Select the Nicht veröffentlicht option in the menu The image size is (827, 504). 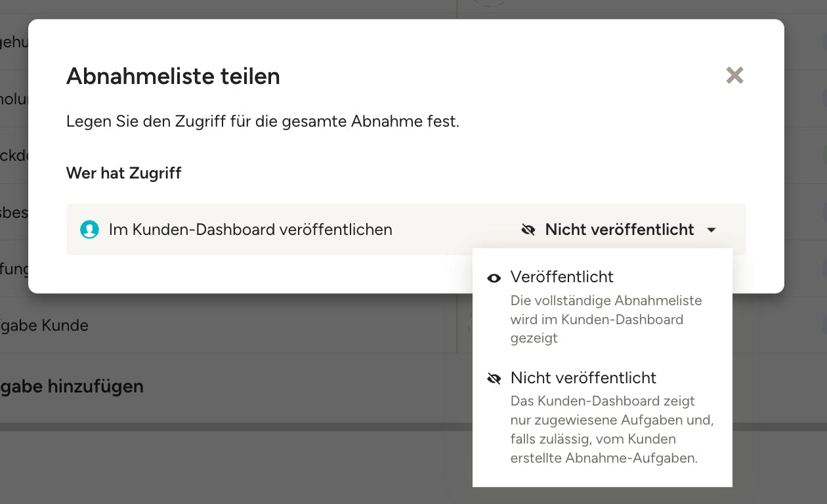tap(583, 378)
